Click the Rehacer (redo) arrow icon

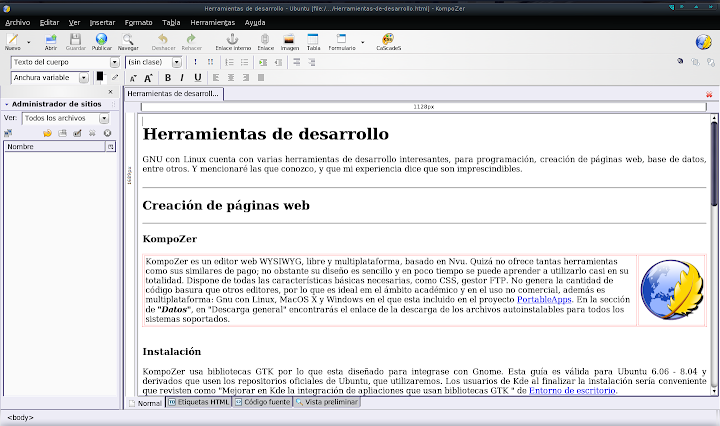pos(191,39)
